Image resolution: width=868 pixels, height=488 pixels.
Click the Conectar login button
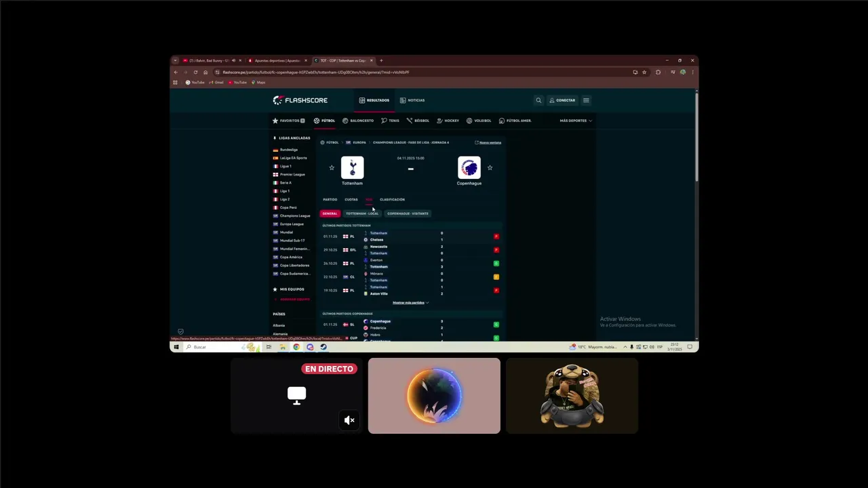pyautogui.click(x=562, y=100)
